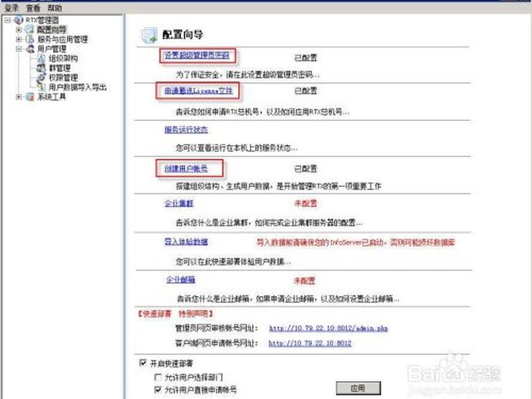Click the red InfoServer warning text
The width and height of the screenshot is (532, 399).
point(356,242)
